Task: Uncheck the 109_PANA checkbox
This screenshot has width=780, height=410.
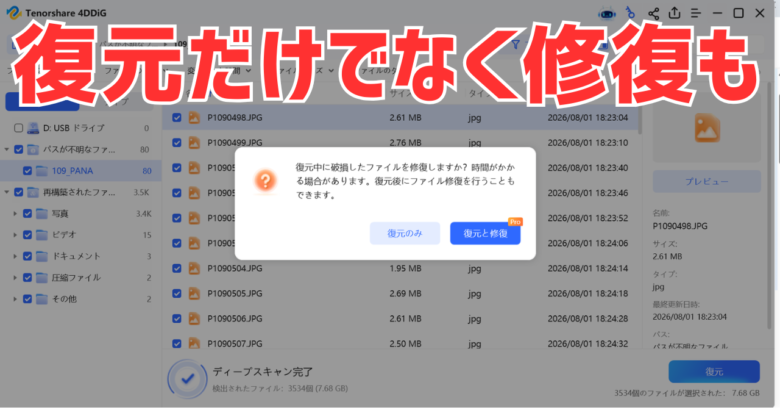Action: coord(27,171)
